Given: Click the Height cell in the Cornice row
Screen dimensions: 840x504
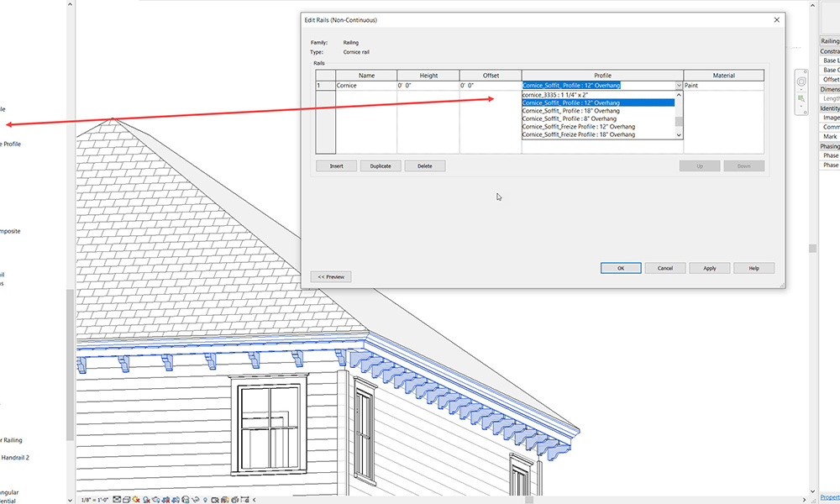Looking at the screenshot, I should point(428,86).
